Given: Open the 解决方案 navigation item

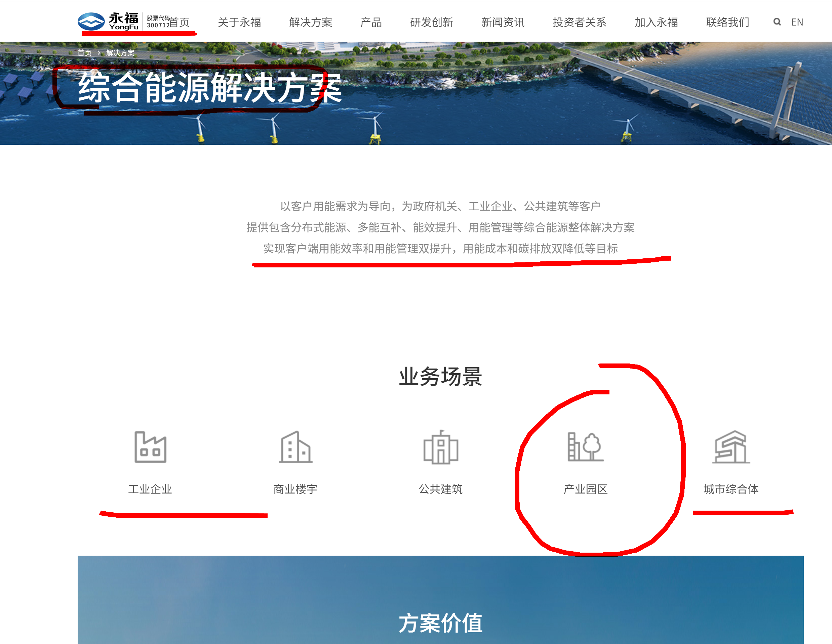Looking at the screenshot, I should pos(311,22).
